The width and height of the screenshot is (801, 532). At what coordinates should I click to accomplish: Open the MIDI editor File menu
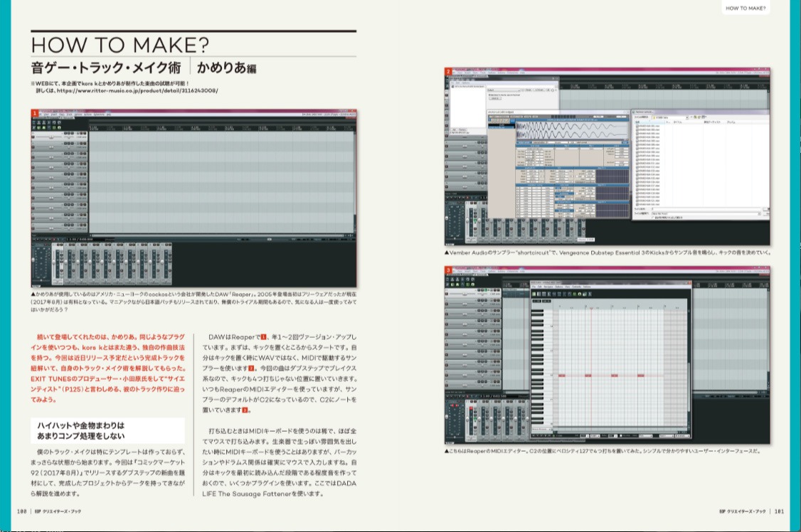[534, 286]
